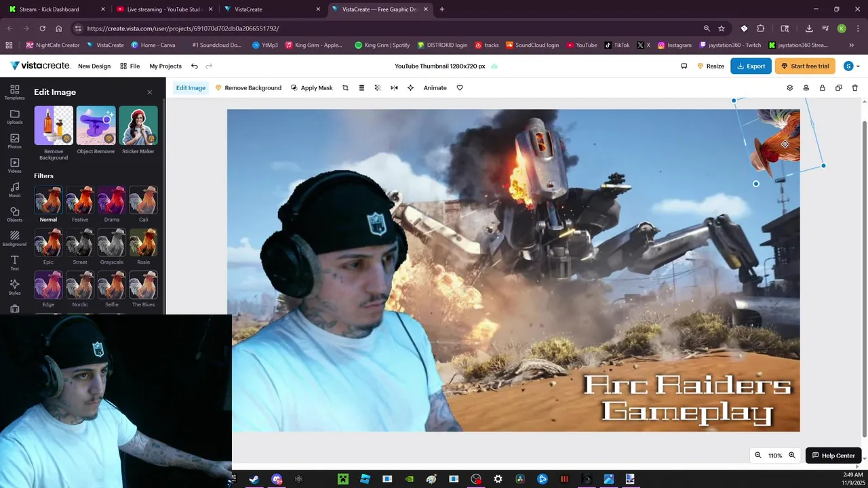Apply the Rosie filter
Image resolution: width=868 pixels, height=488 pixels.
tap(144, 243)
